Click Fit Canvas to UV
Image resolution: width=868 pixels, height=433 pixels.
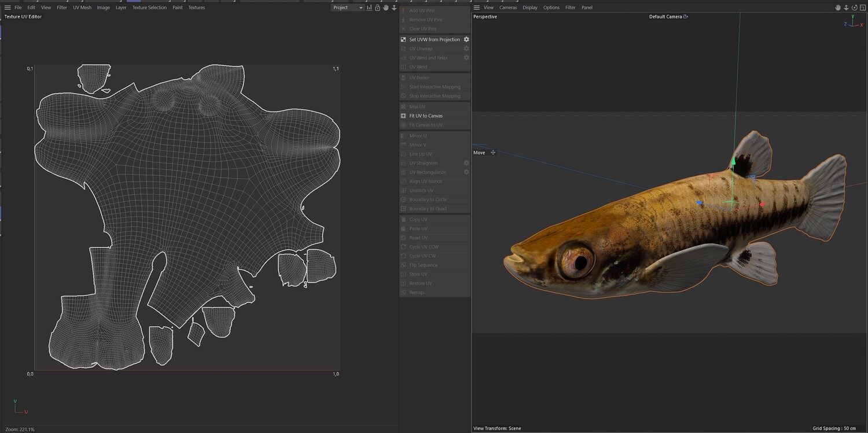[x=435, y=125]
